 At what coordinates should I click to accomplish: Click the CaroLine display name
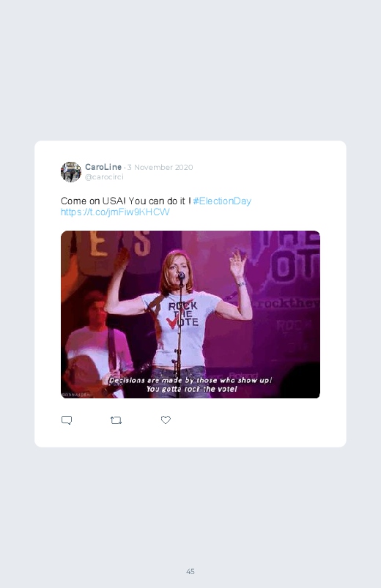(103, 167)
